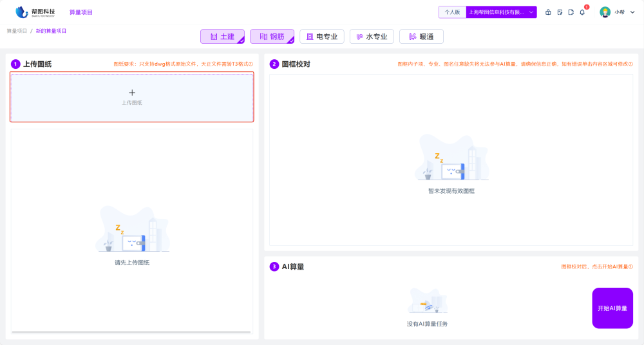Click the info icon after AI算量 hint
Screen dimensions: 644x345
(x=630, y=266)
